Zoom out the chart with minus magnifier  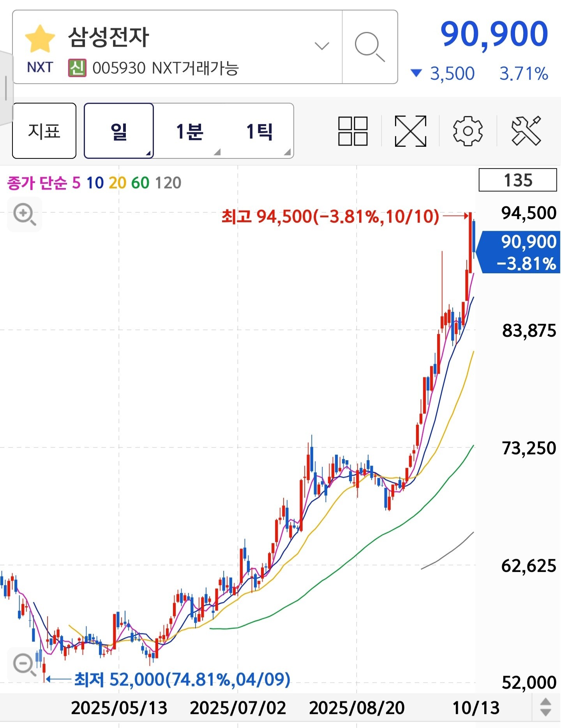coord(25,665)
